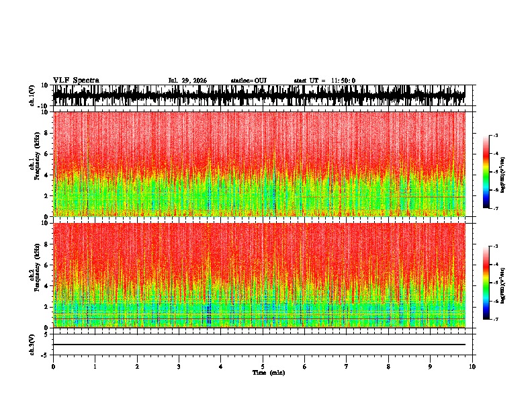532x411 pixels.
Task: Click the dark horizontal line near 1 kHz in ch.2
Action: (x=259, y=319)
